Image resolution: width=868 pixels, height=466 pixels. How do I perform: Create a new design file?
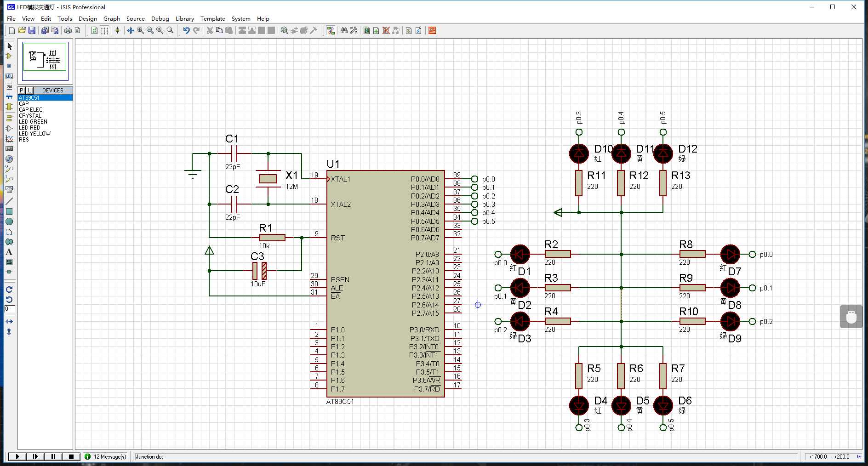[x=11, y=30]
